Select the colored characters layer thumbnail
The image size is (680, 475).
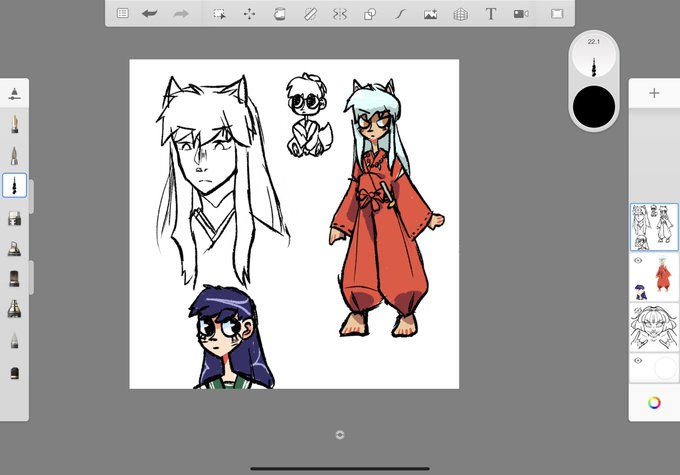654,277
